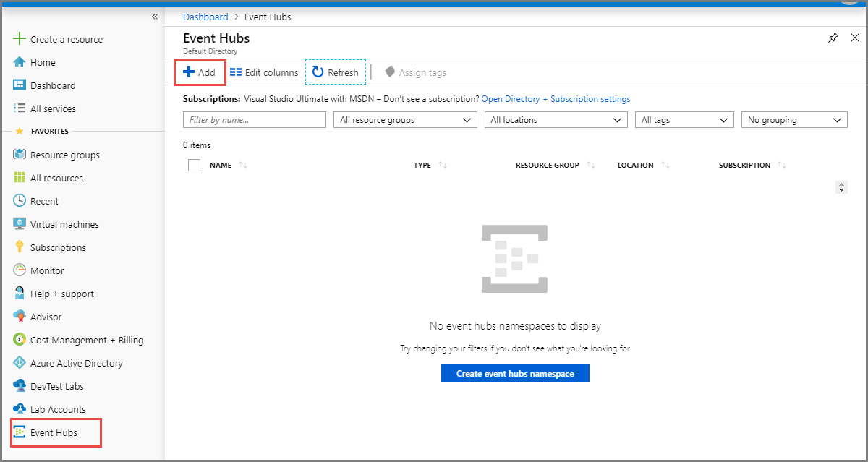This screenshot has width=868, height=462.
Task: Open the All resource groups dropdown
Action: [406, 120]
